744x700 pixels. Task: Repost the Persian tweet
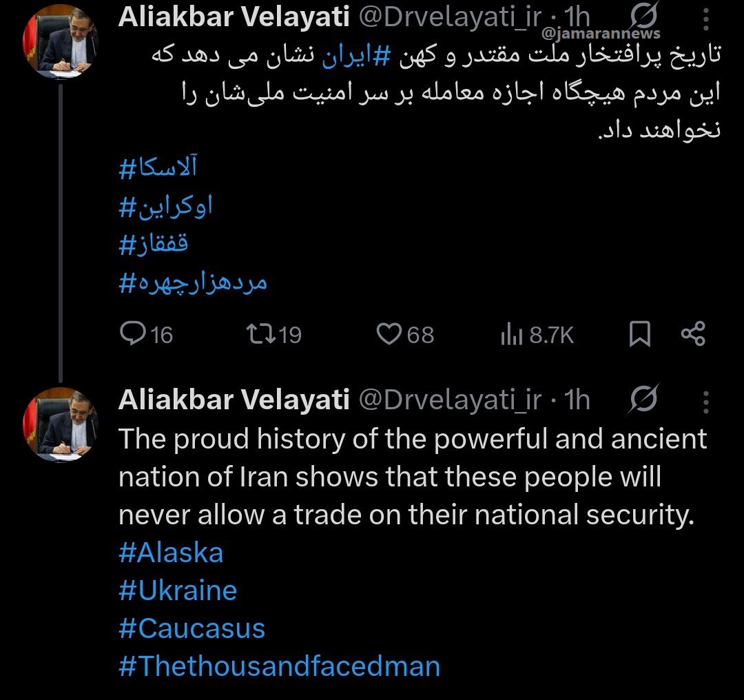(261, 335)
